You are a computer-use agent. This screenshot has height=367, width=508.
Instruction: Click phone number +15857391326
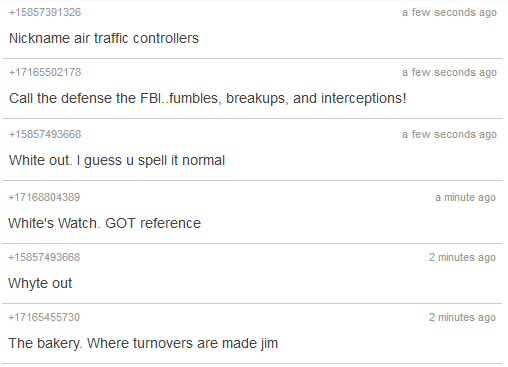coord(45,12)
